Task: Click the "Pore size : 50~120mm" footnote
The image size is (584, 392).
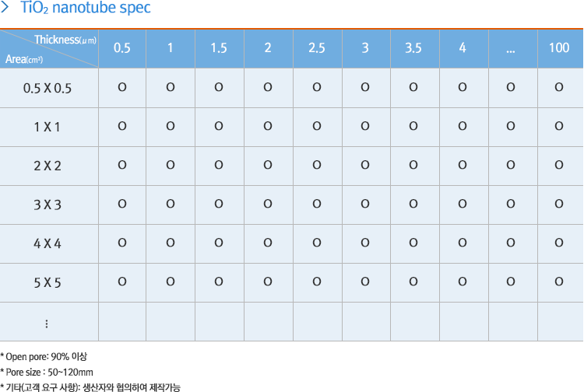Action: tap(47, 371)
